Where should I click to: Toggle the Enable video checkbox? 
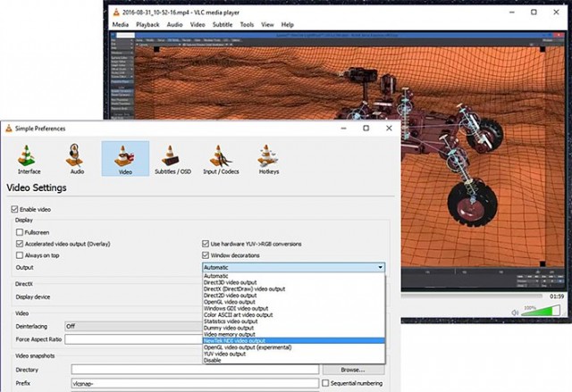tap(14, 209)
